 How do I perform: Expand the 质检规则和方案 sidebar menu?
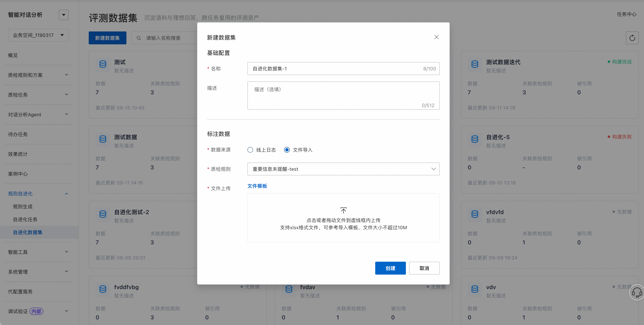point(38,75)
